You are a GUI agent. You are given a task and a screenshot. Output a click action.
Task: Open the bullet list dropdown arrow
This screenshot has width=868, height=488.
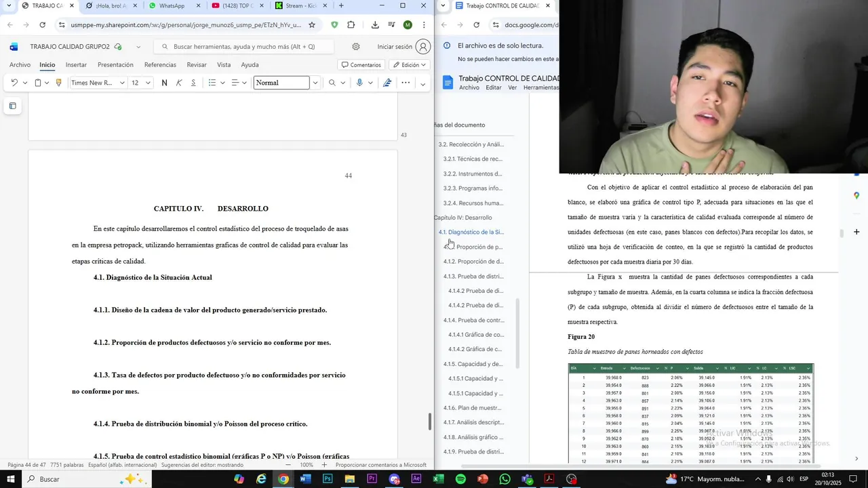tap(222, 83)
